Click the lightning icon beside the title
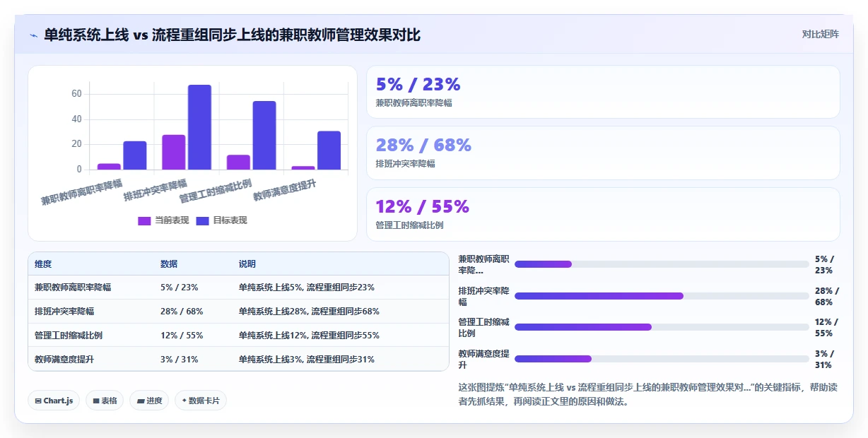 (33, 35)
